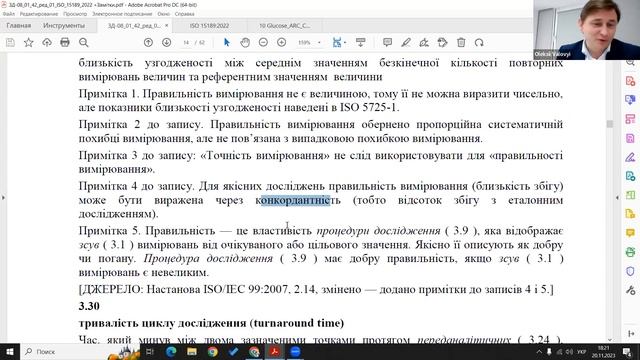Open the notification center icon
This screenshot has width=640, height=360.
(x=627, y=351)
